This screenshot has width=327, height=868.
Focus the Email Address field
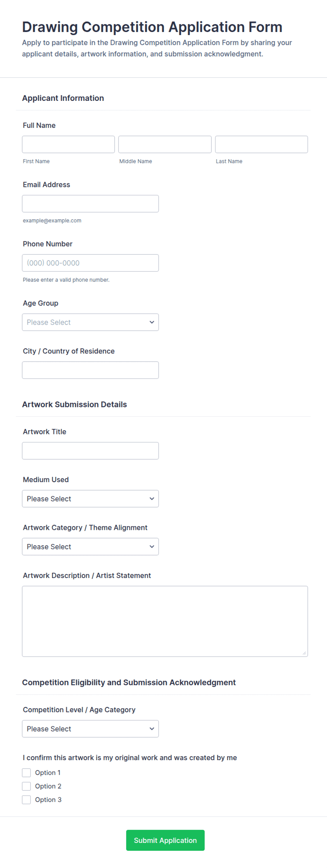[x=90, y=204]
